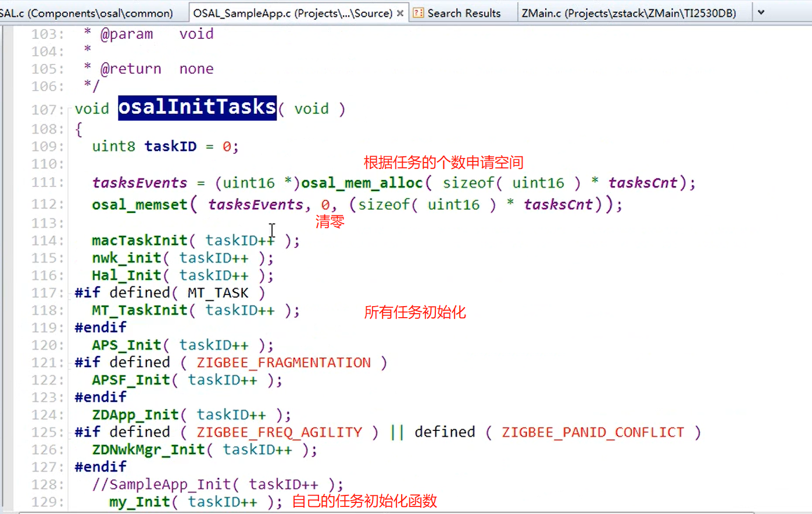Click macTaskInit on line 114

pyautogui.click(x=139, y=240)
